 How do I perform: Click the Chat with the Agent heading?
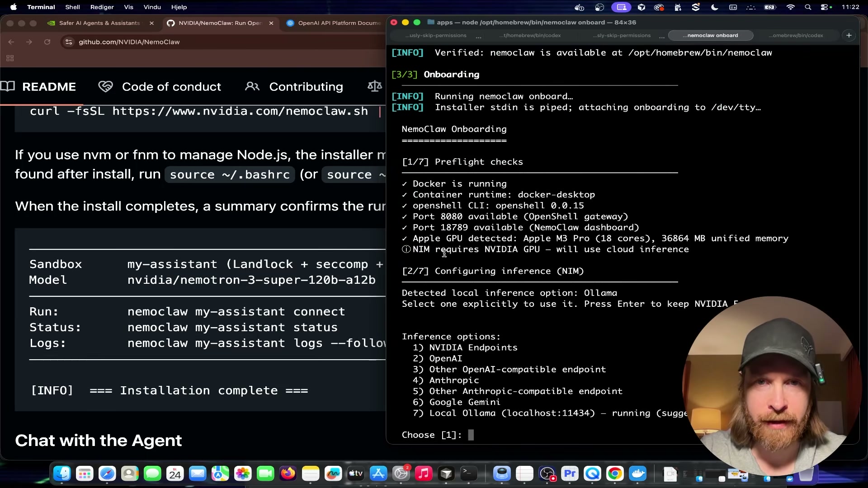coord(98,441)
